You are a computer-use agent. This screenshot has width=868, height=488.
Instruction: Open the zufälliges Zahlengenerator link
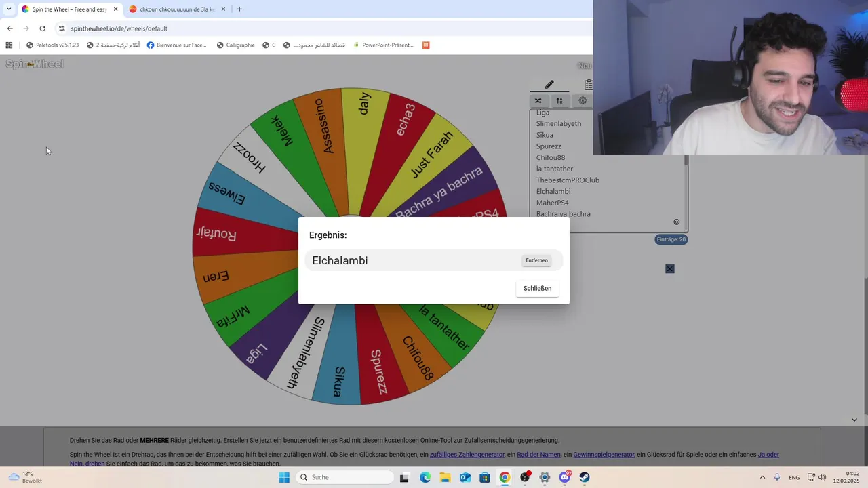tap(467, 455)
